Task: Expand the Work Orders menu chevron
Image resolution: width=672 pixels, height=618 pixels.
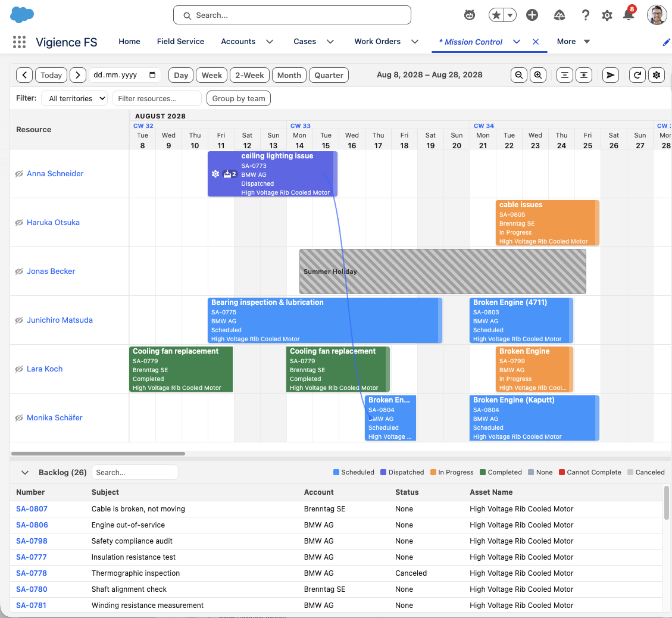Action: [x=415, y=42]
